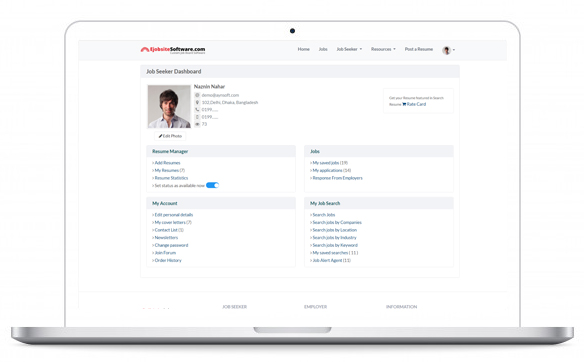Open Change password link
Viewport: 584px width, 362px height.
point(171,245)
